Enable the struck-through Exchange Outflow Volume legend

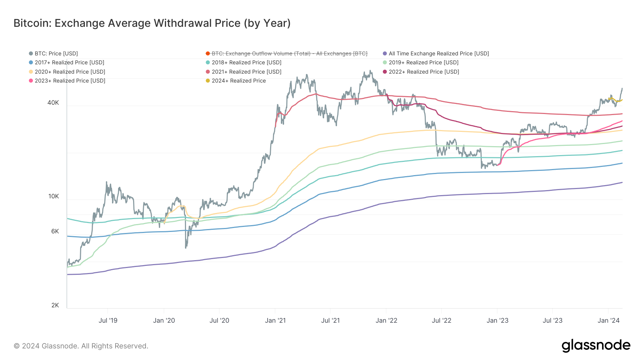pos(289,54)
